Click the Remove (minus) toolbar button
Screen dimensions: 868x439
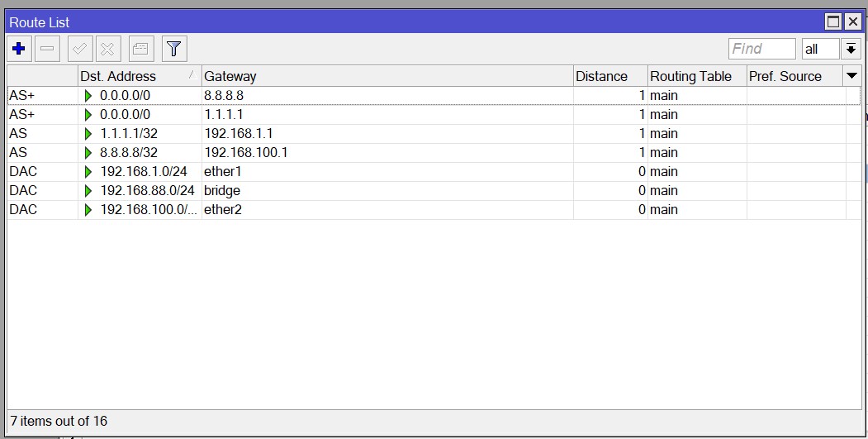click(47, 49)
